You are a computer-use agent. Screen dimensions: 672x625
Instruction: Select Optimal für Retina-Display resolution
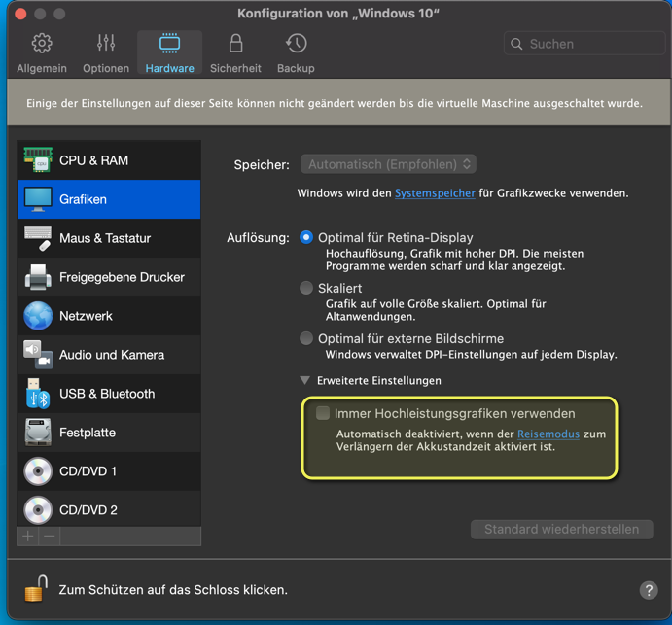306,237
